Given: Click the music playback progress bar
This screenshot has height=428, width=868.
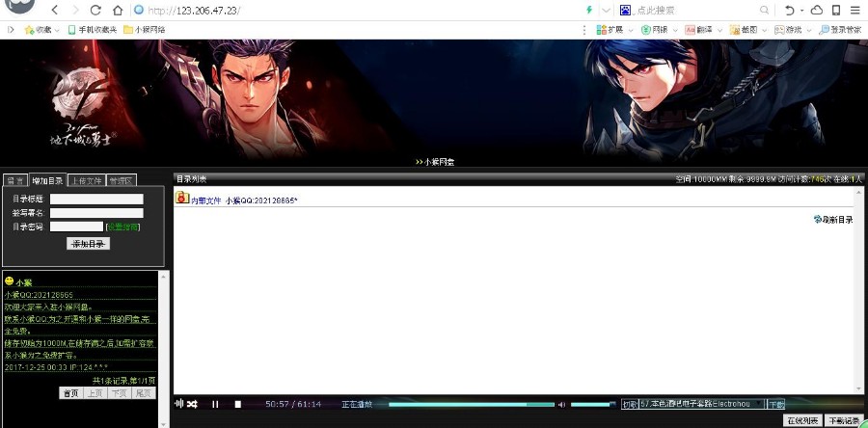Looking at the screenshot, I should 471,404.
